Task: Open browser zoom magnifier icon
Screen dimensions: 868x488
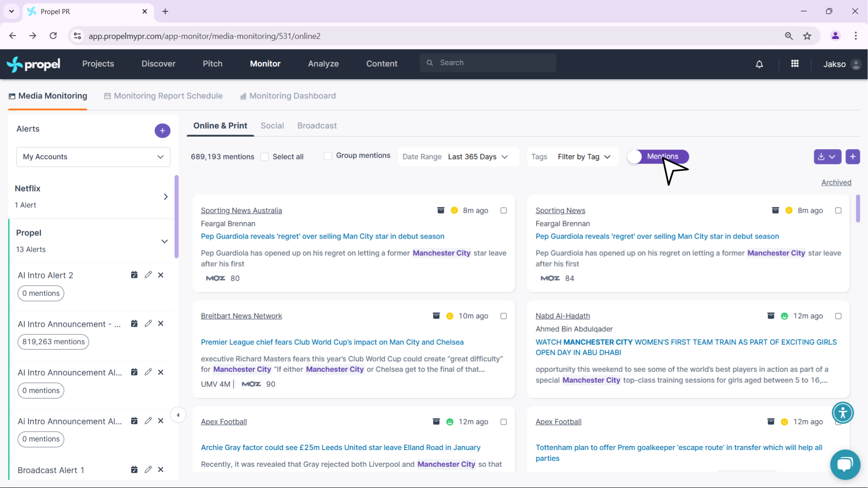Action: click(789, 36)
